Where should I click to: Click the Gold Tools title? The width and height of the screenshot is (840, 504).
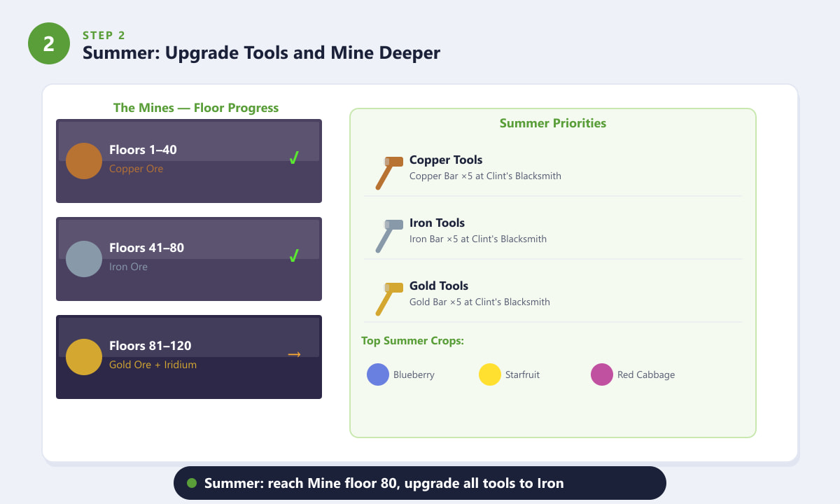(x=439, y=286)
